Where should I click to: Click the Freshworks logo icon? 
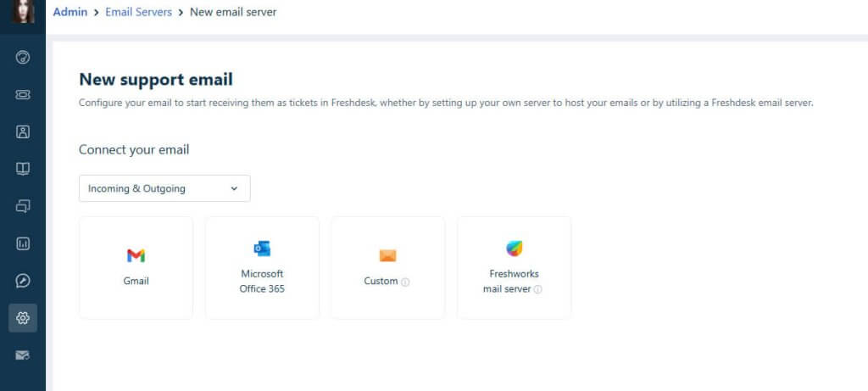click(515, 249)
